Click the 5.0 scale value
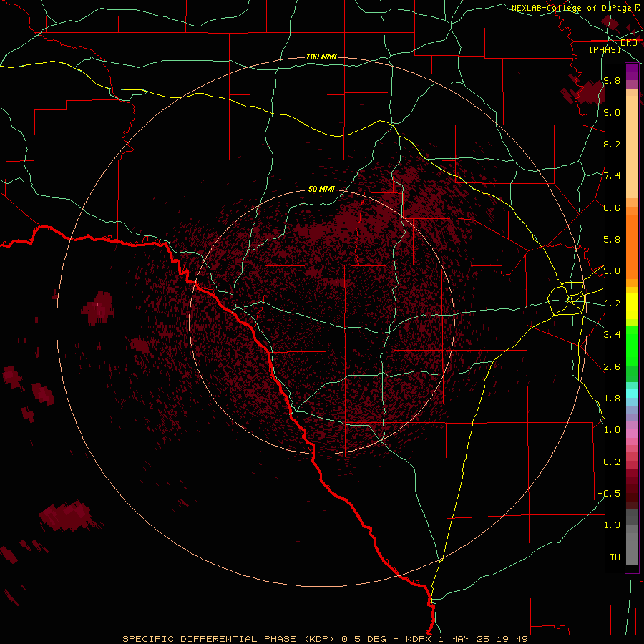The height and width of the screenshot is (644, 644). pyautogui.click(x=612, y=271)
